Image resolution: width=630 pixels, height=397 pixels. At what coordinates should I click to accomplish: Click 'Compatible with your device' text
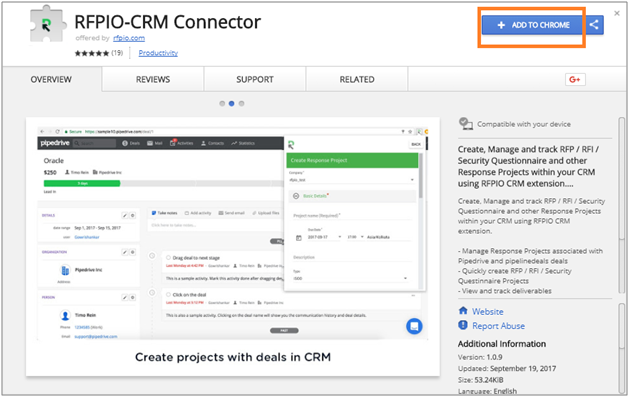[524, 124]
